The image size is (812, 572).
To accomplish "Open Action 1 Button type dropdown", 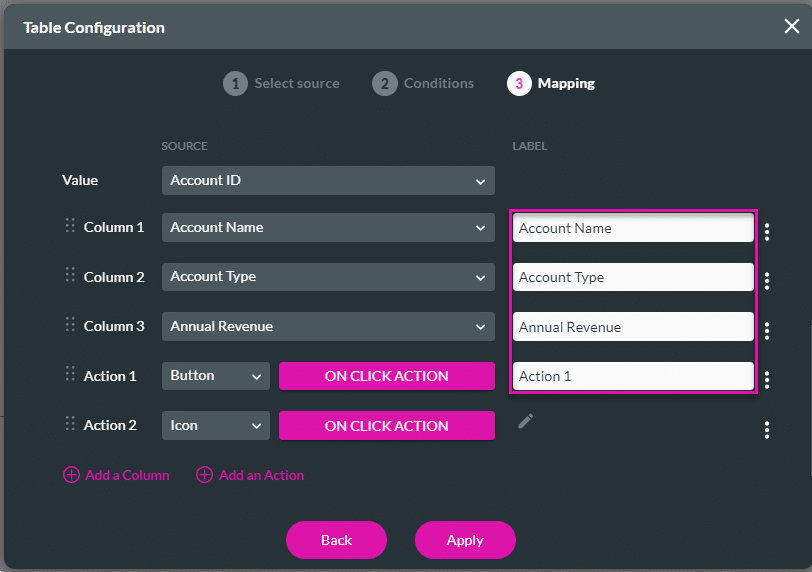I will coord(216,376).
